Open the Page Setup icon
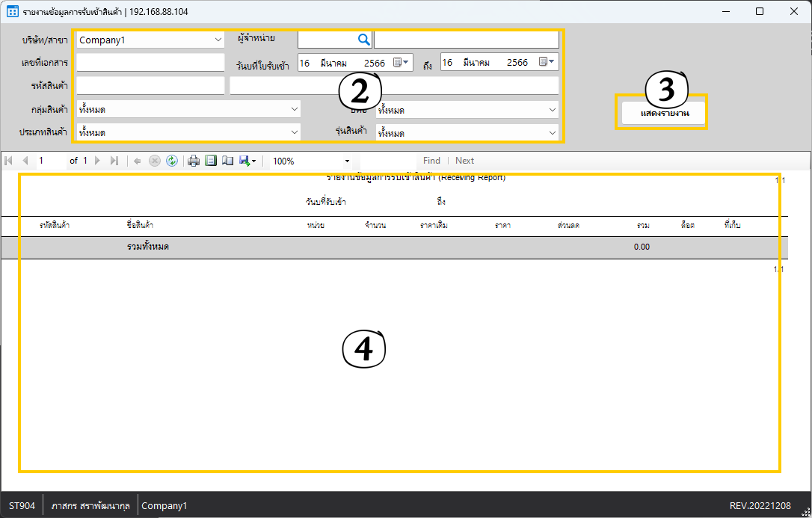812x518 pixels. click(227, 161)
